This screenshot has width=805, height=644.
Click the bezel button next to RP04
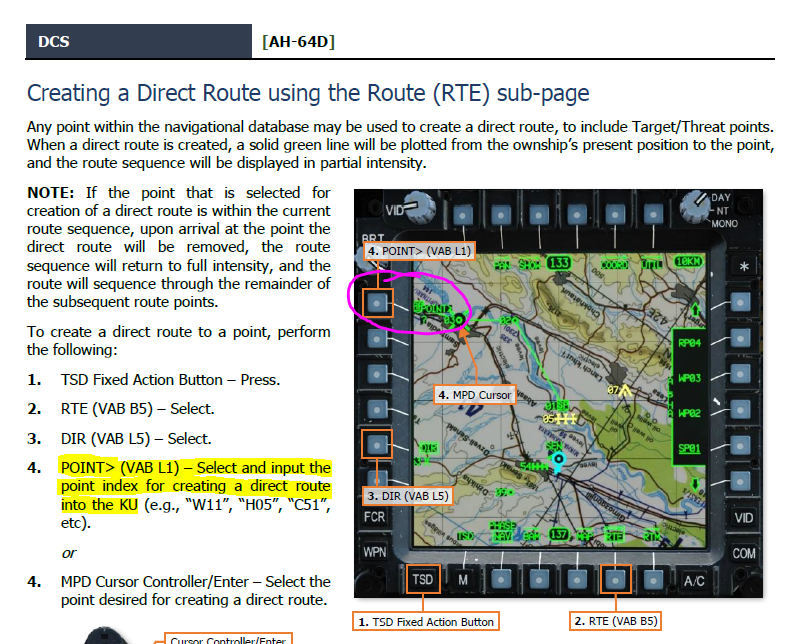click(x=740, y=338)
